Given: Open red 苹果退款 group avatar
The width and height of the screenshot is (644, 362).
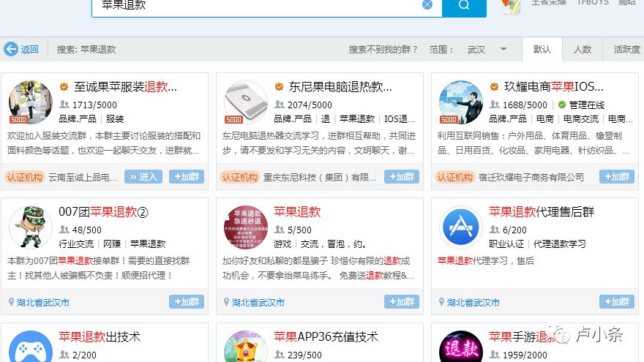Looking at the screenshot, I should pyautogui.click(x=246, y=227).
